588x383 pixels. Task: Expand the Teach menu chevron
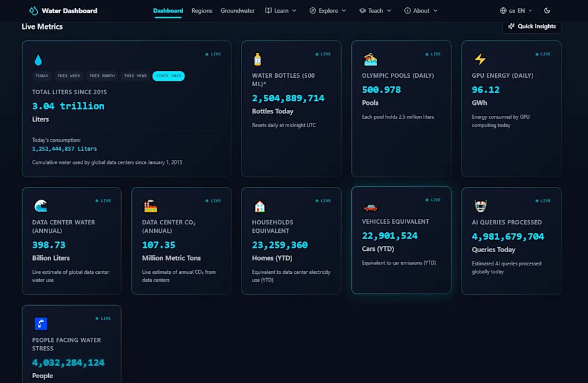389,10
